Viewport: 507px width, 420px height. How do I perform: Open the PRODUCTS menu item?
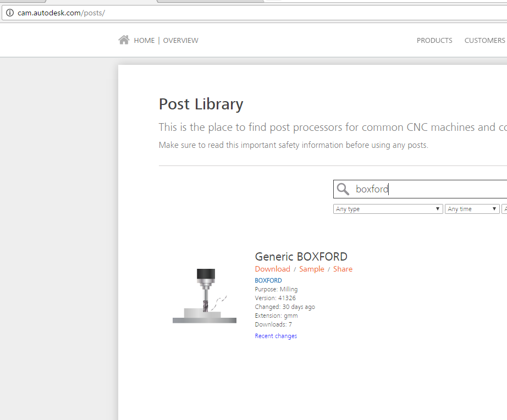point(434,41)
